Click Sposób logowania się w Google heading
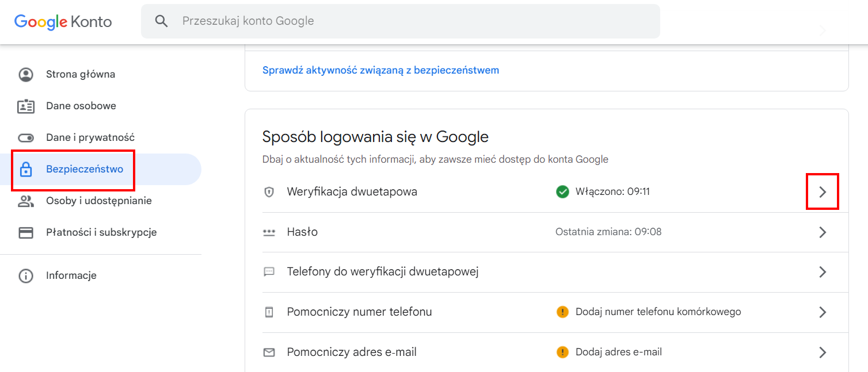Viewport: 868px width, 372px height. coord(375,137)
